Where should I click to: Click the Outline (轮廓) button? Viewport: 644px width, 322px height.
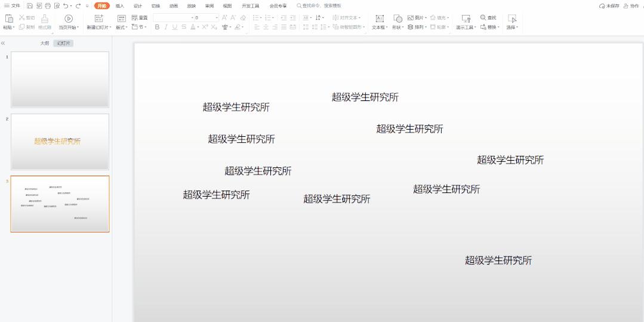tap(439, 27)
